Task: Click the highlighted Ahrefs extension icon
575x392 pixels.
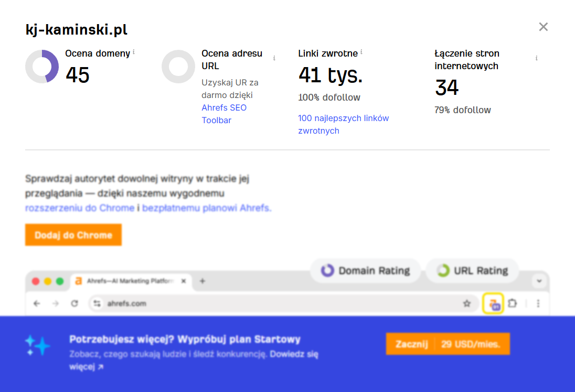Action: 493,303
